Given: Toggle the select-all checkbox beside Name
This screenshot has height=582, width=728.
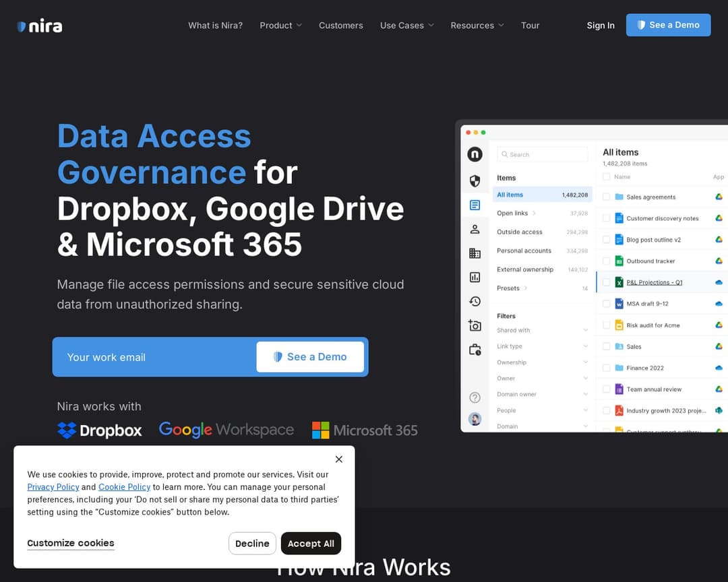Looking at the screenshot, I should [606, 177].
